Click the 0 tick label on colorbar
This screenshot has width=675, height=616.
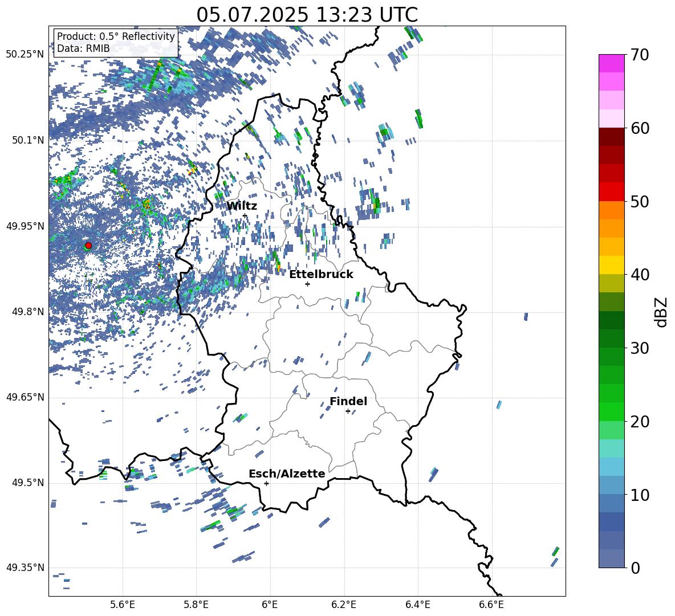click(x=635, y=568)
